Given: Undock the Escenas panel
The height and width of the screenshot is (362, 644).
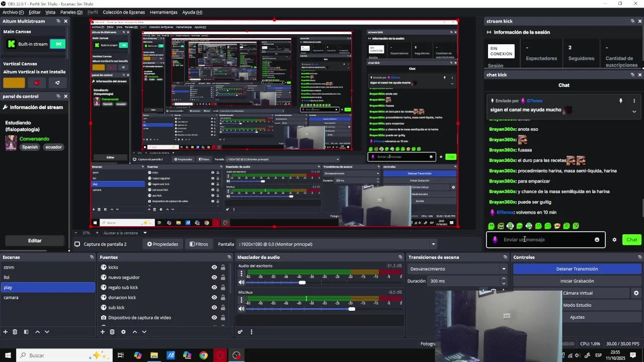Looking at the screenshot, I should pyautogui.click(x=92, y=257).
